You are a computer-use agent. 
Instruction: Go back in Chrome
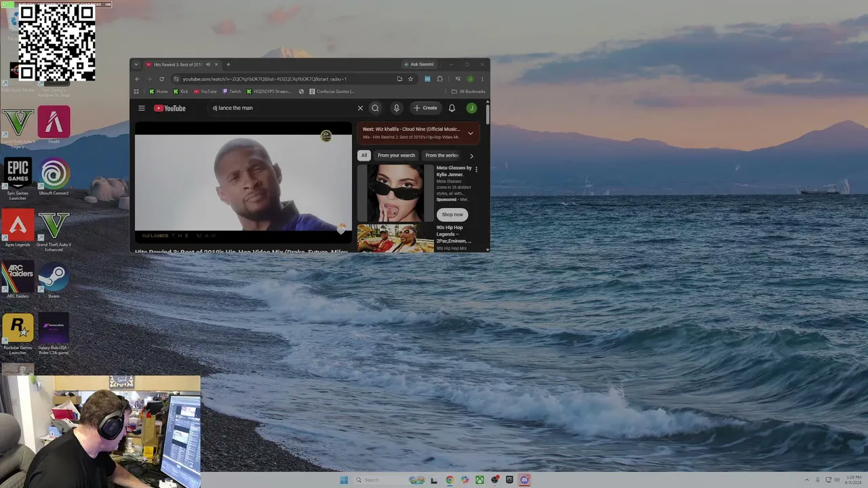point(137,79)
